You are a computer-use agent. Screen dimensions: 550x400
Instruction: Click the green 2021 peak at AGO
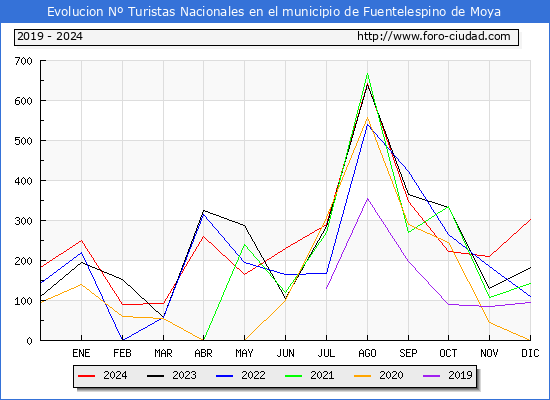pos(367,73)
